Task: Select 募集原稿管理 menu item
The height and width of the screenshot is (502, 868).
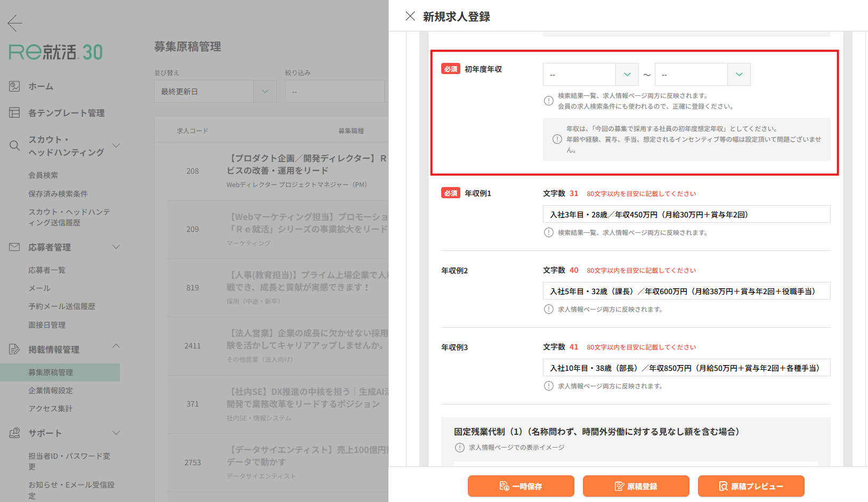Action: point(60,372)
